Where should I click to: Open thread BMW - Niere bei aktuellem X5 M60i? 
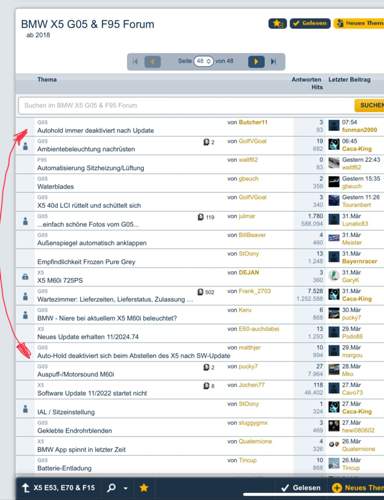[x=107, y=318]
